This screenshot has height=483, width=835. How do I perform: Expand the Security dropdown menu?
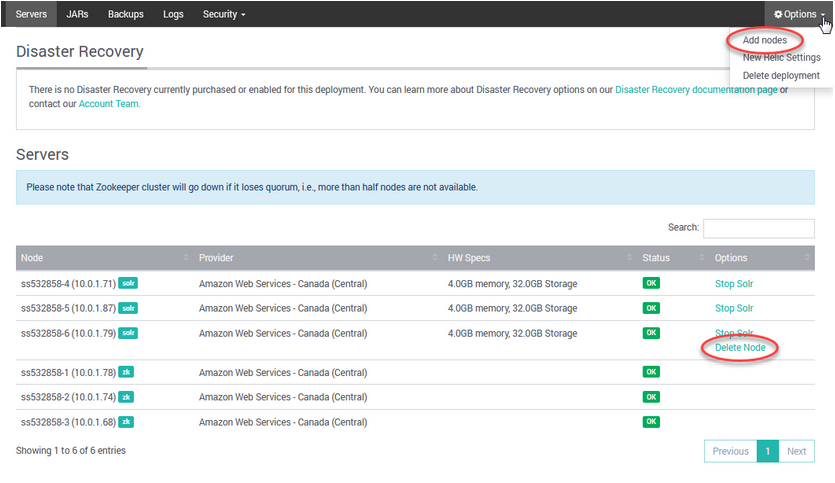(224, 14)
